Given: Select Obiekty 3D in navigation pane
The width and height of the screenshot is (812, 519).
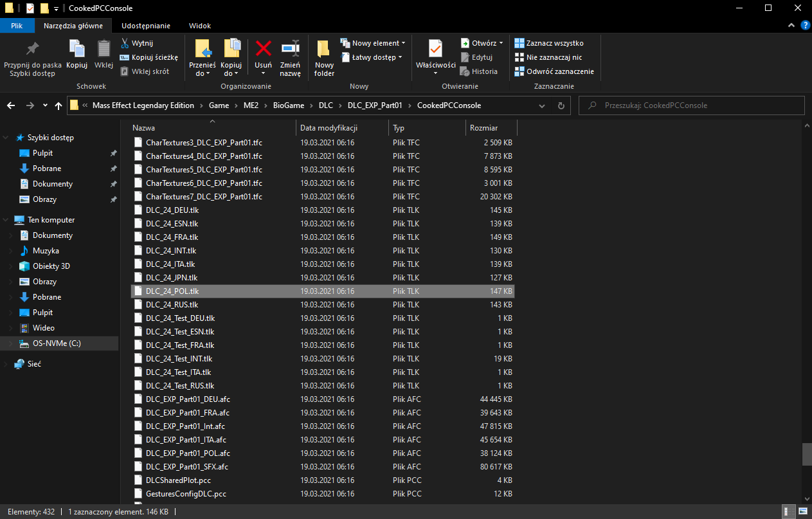Looking at the screenshot, I should pyautogui.click(x=51, y=266).
